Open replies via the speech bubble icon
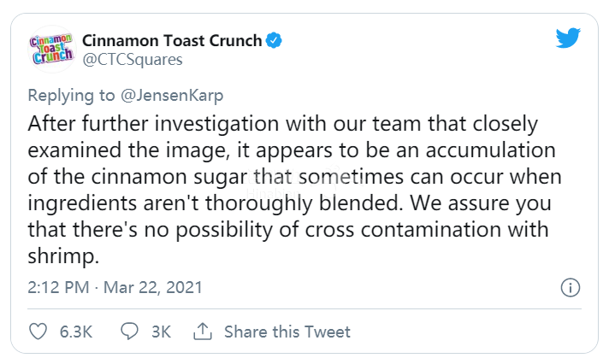The height and width of the screenshot is (364, 609). click(129, 332)
